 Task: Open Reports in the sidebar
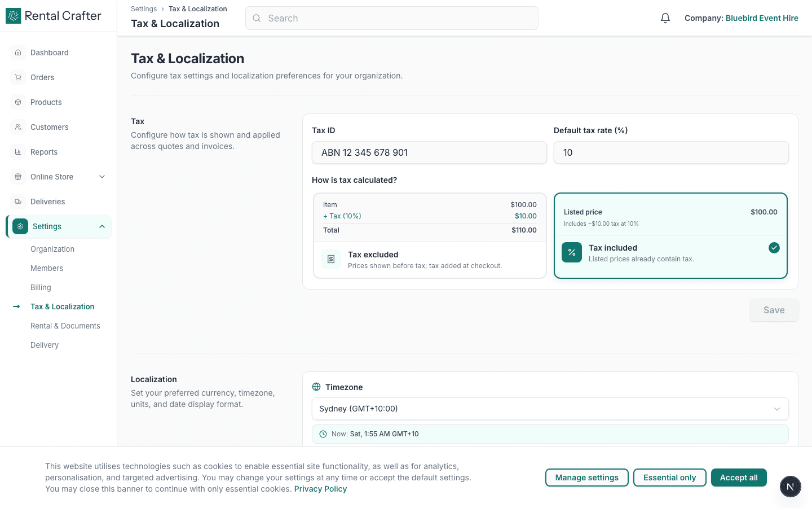(x=59, y=152)
